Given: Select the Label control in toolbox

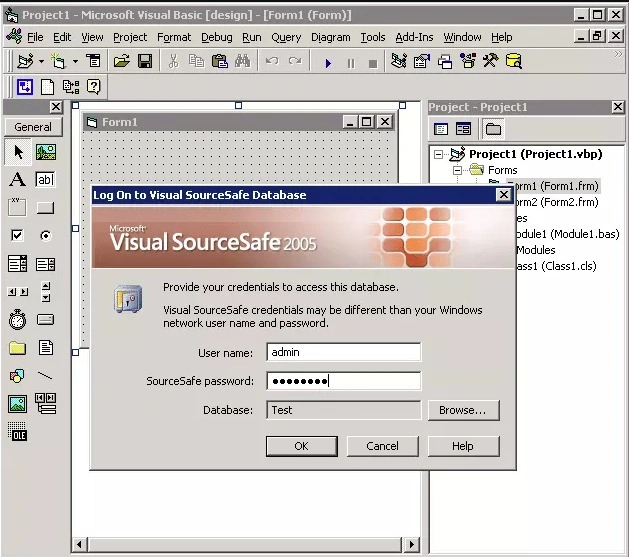Looking at the screenshot, I should click(17, 180).
